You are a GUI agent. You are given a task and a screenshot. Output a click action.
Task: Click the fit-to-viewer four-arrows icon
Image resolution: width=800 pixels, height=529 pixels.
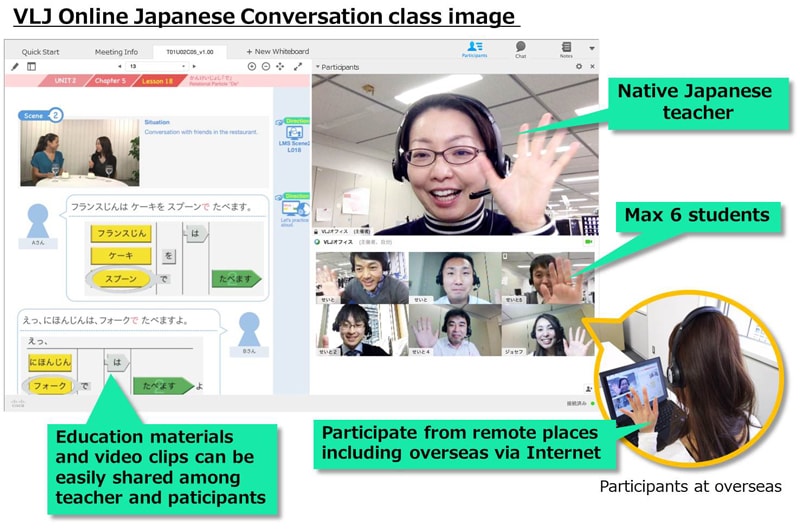[x=280, y=66]
